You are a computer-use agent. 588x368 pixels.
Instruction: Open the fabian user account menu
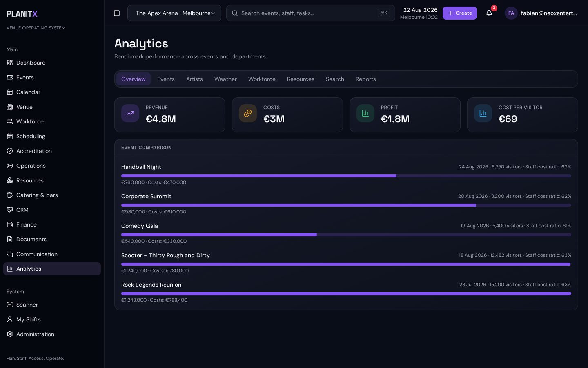[x=541, y=13]
